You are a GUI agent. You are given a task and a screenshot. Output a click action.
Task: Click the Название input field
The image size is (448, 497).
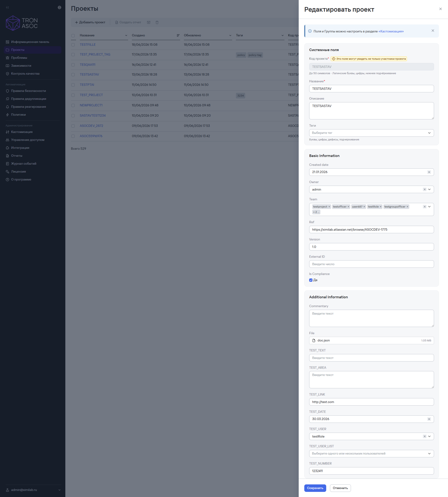coord(371,89)
